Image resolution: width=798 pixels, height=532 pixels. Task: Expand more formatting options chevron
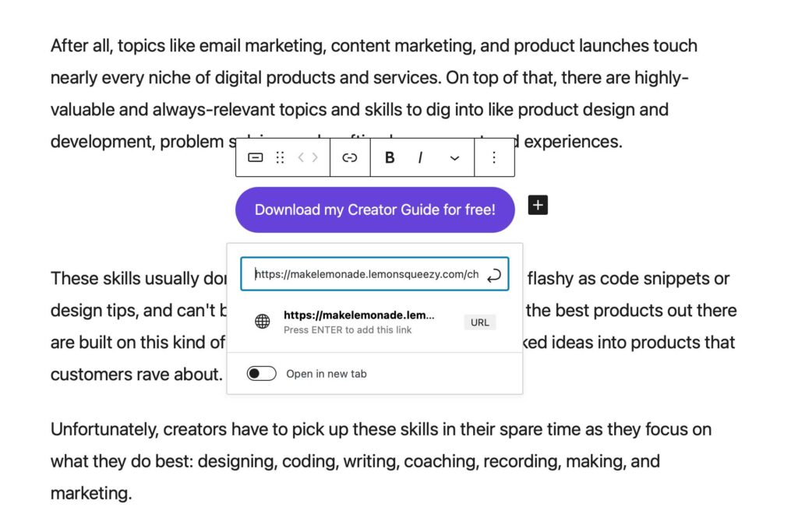coord(454,158)
